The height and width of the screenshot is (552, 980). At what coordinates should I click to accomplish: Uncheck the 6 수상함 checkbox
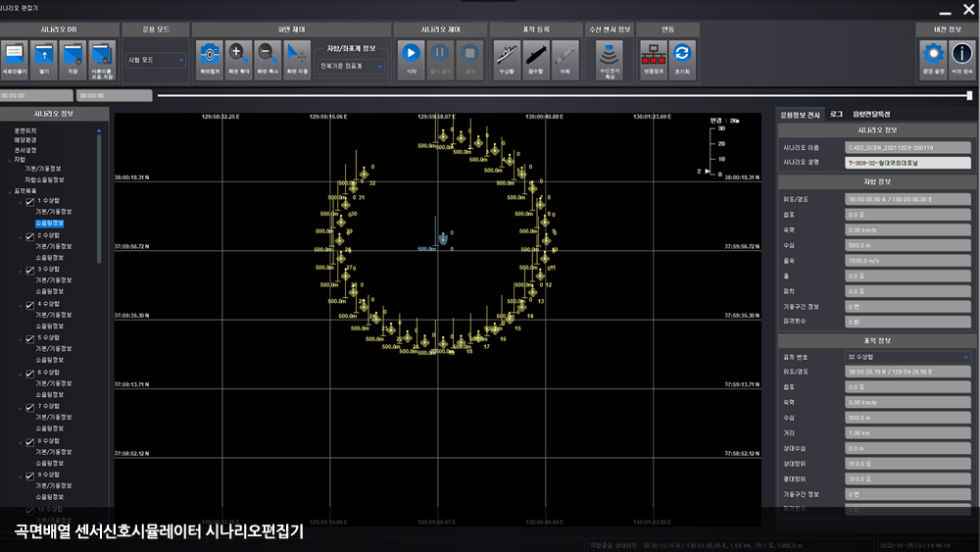(x=29, y=374)
